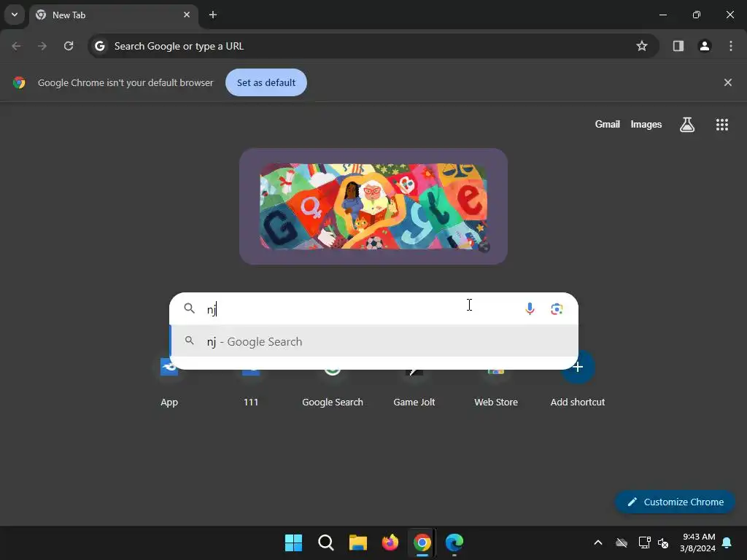Close the New Tab tab

(x=187, y=15)
